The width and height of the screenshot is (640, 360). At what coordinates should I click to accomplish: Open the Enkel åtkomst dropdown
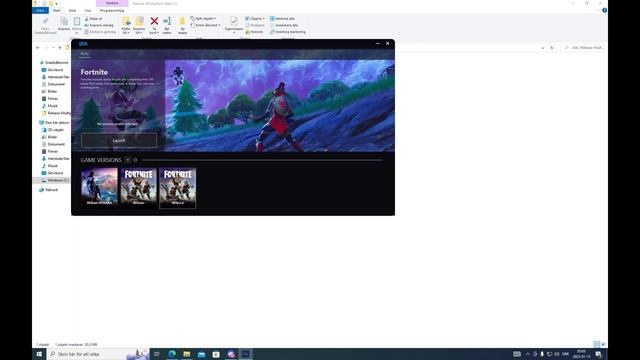pyautogui.click(x=205, y=25)
